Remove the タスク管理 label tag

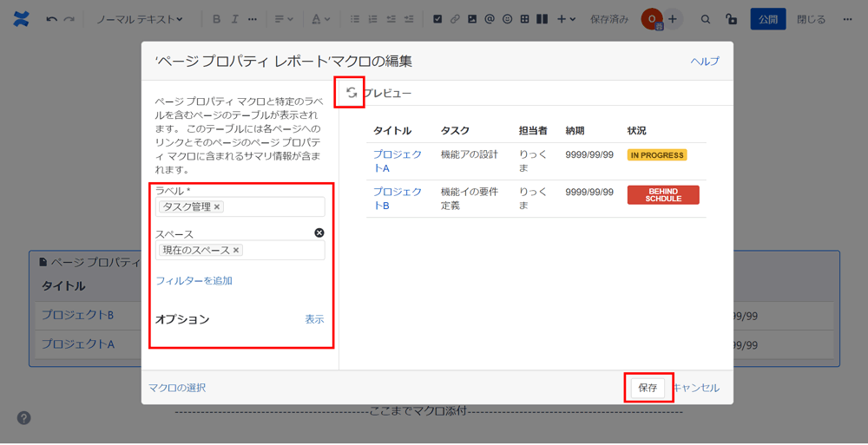217,207
